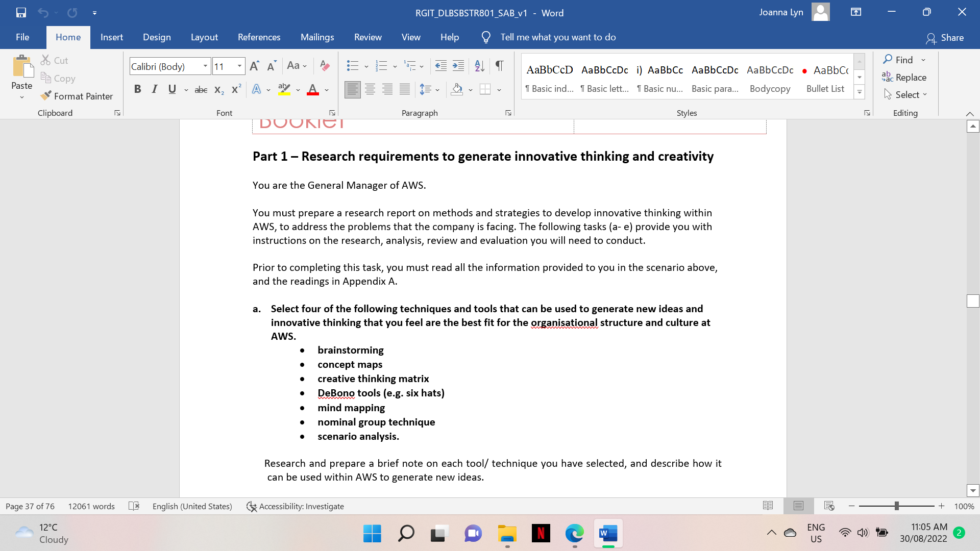Toggle Align Left button
This screenshot has width=980, height=551.
tap(352, 90)
